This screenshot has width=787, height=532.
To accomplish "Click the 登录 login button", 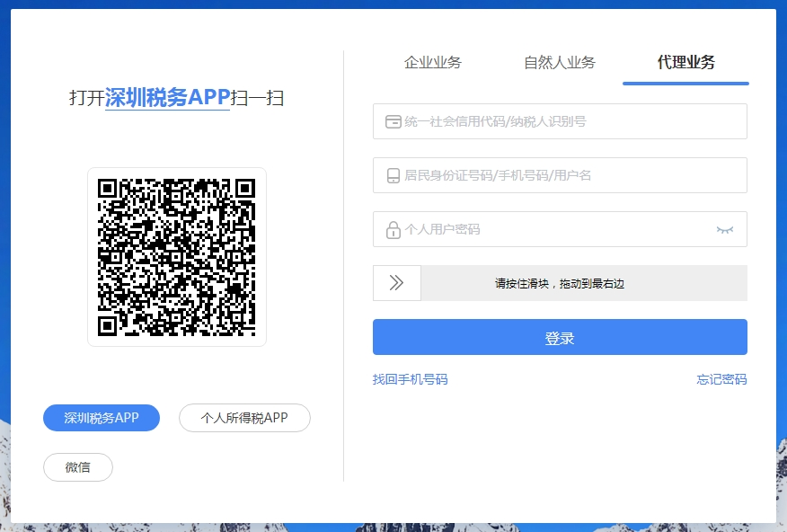I will click(x=560, y=337).
